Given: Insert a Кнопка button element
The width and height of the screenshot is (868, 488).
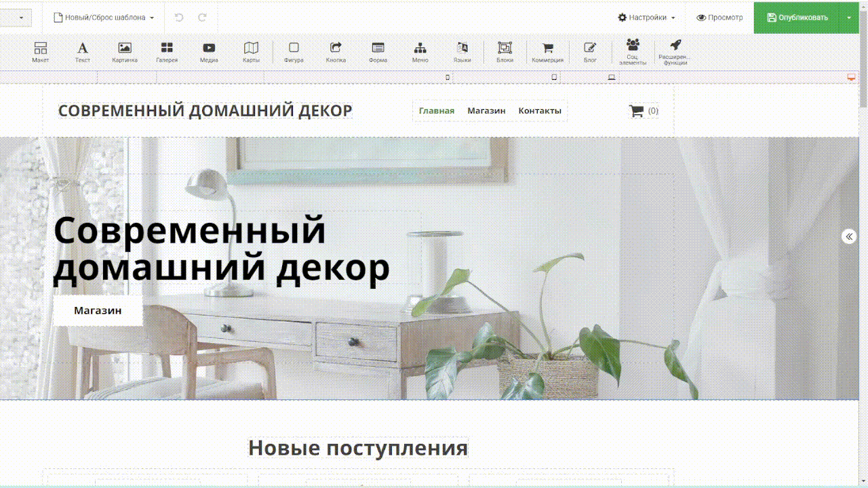Looking at the screenshot, I should (336, 52).
